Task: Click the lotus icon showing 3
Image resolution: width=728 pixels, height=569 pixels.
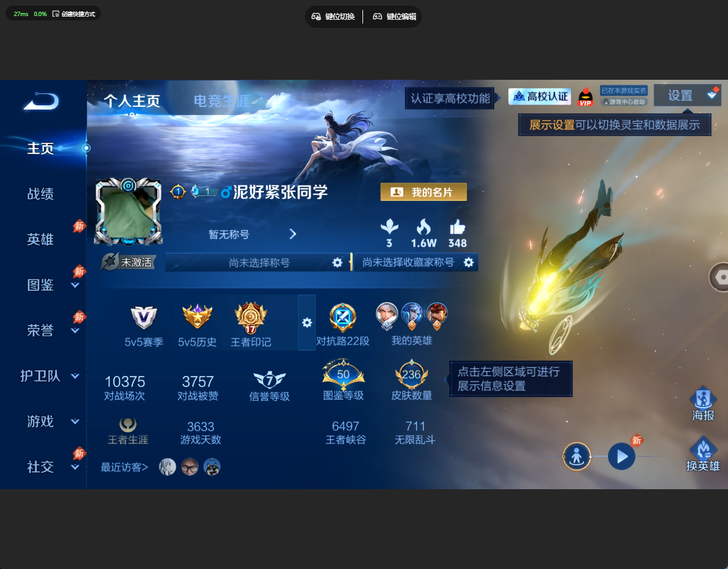Action: [x=390, y=233]
